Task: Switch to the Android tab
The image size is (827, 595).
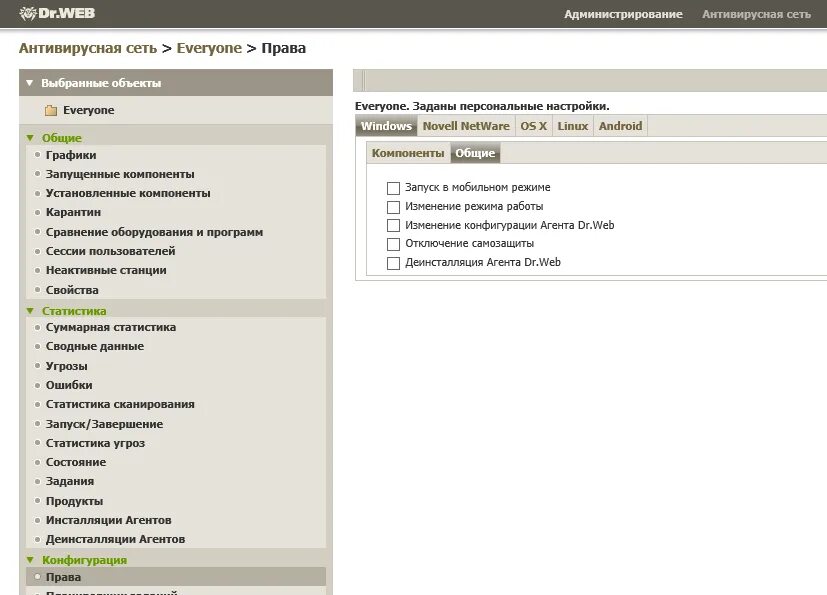Action: pos(620,126)
